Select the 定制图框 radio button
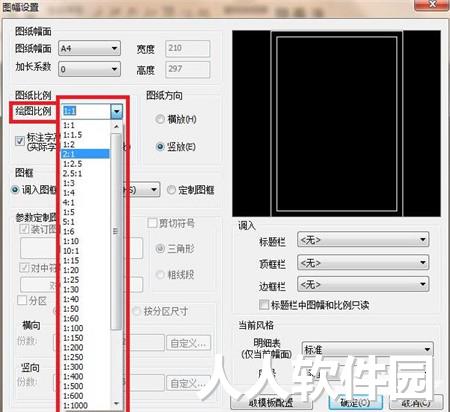Viewport: 450px width, 412px height. click(171, 190)
